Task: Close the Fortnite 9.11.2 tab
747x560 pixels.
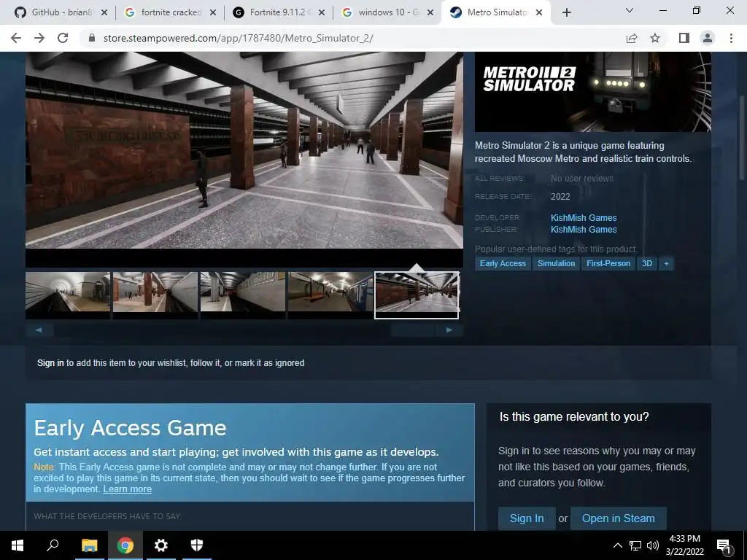Action: click(322, 12)
